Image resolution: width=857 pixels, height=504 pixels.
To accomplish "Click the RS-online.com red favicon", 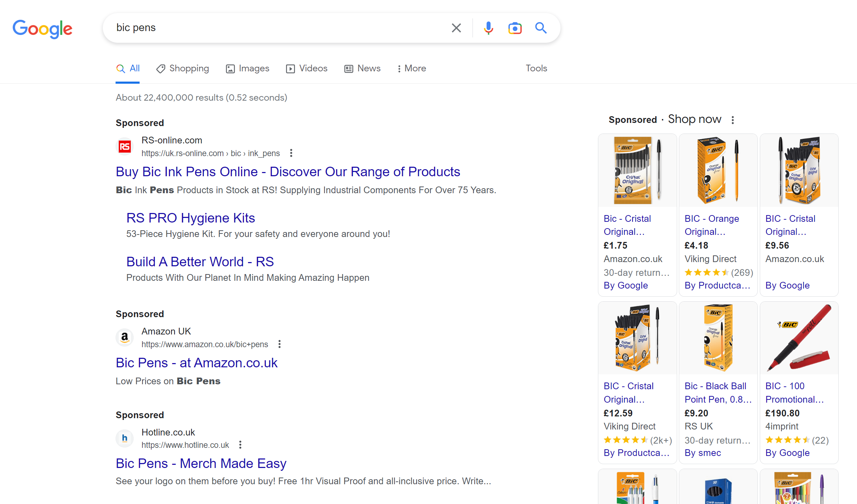I will (x=124, y=147).
